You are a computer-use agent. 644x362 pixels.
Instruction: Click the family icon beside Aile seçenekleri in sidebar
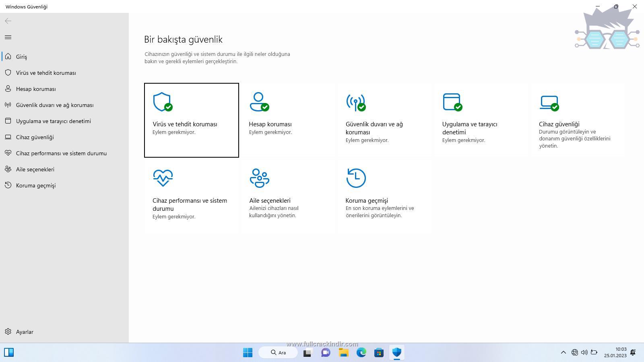pyautogui.click(x=8, y=169)
